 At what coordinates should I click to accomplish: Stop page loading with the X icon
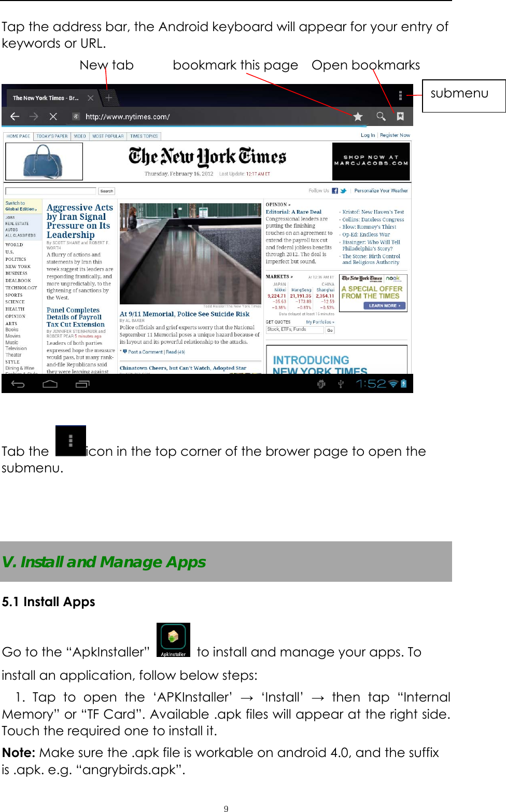click(x=54, y=116)
